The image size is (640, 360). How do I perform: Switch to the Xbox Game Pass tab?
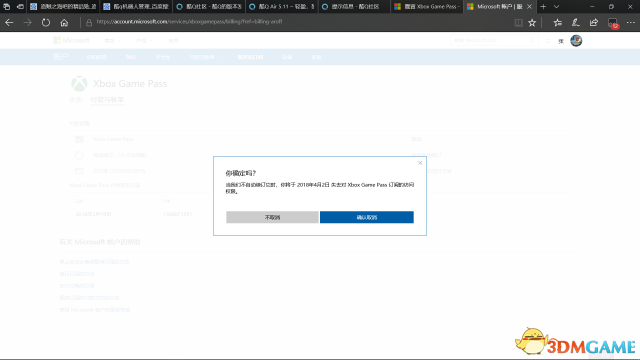[x=427, y=7]
